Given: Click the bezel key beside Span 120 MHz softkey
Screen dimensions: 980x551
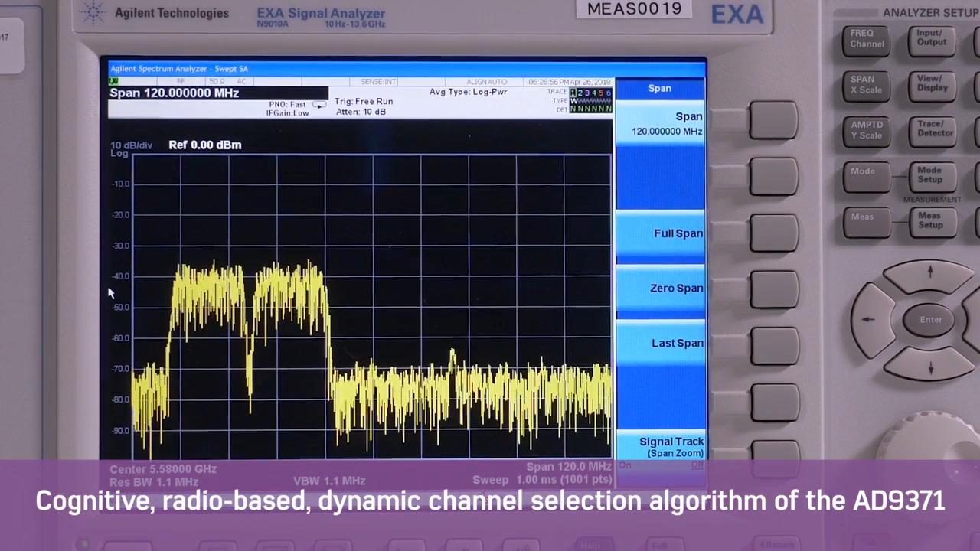Looking at the screenshot, I should tap(773, 121).
